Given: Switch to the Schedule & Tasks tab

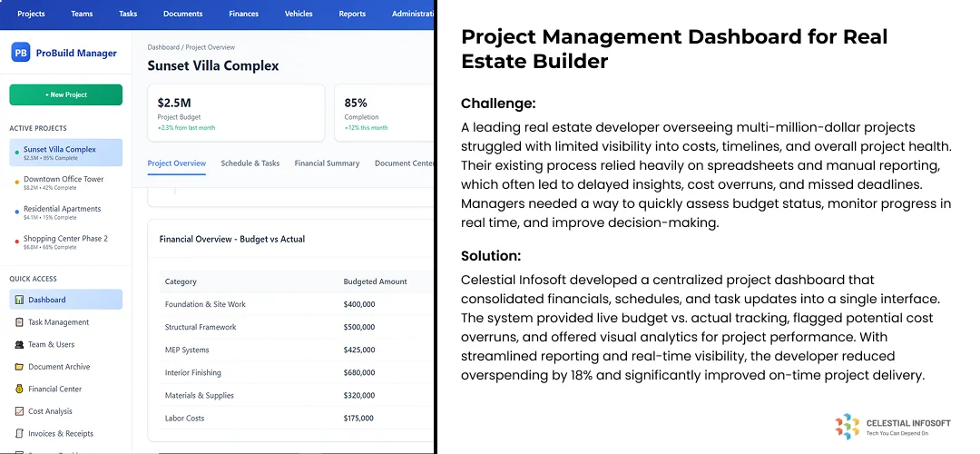Looking at the screenshot, I should pos(250,163).
